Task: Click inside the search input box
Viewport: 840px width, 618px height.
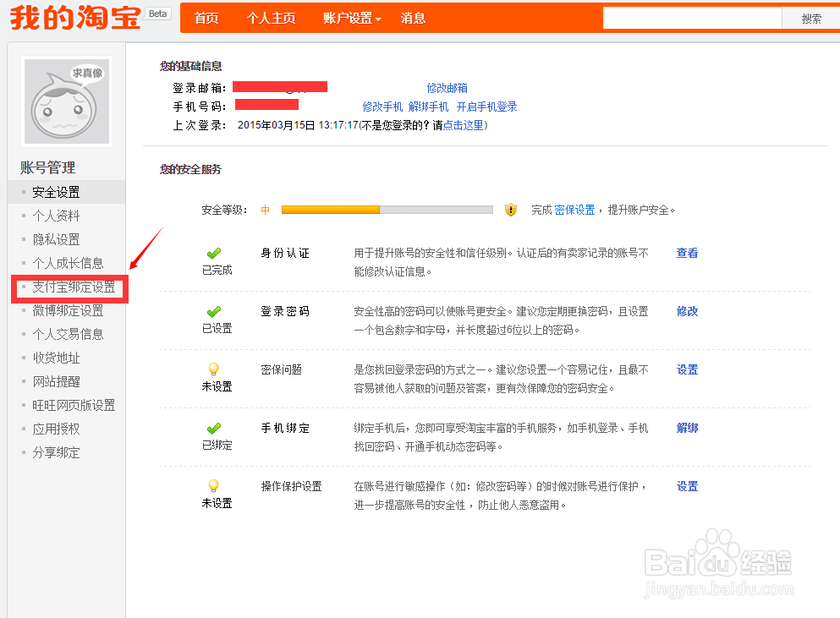Action: pyautogui.click(x=694, y=17)
